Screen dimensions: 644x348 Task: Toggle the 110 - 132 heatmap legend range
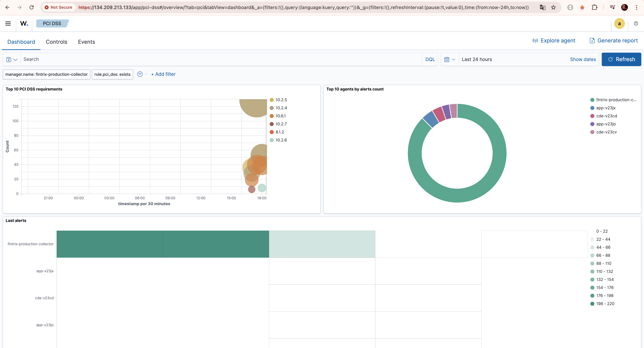tap(602, 272)
